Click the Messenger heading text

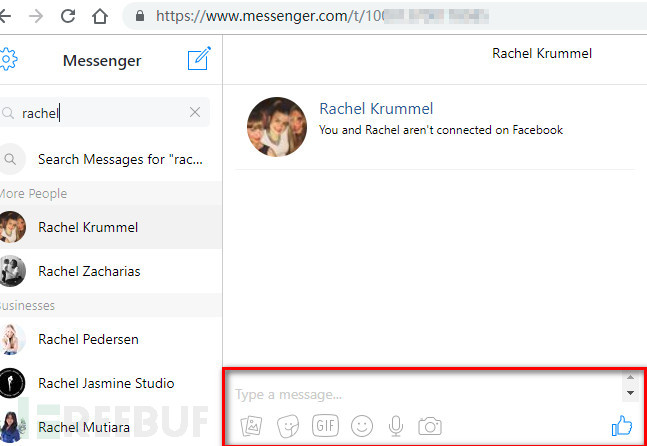pyautogui.click(x=102, y=61)
